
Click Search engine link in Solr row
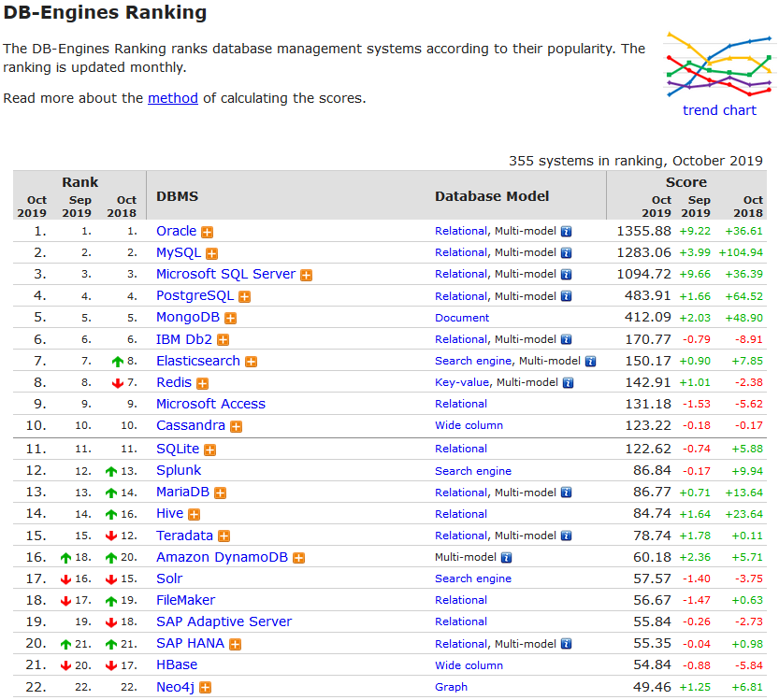coord(473,579)
